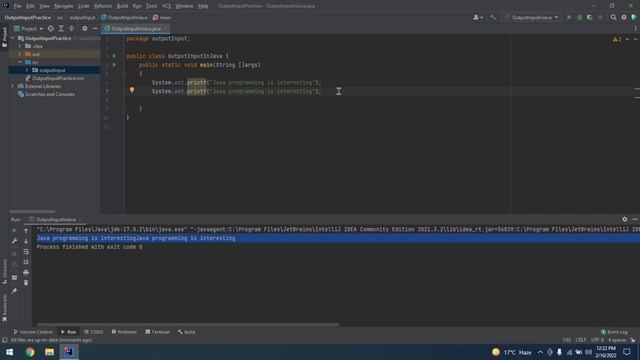Toggle the Project tool window side tab
The height and width of the screenshot is (360, 640).
tap(4, 37)
